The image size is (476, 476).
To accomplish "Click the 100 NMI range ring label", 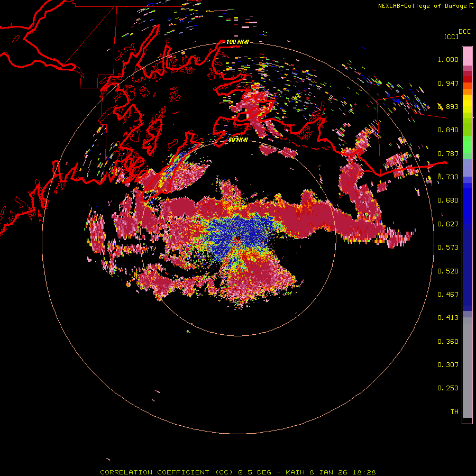I will coord(237,42).
